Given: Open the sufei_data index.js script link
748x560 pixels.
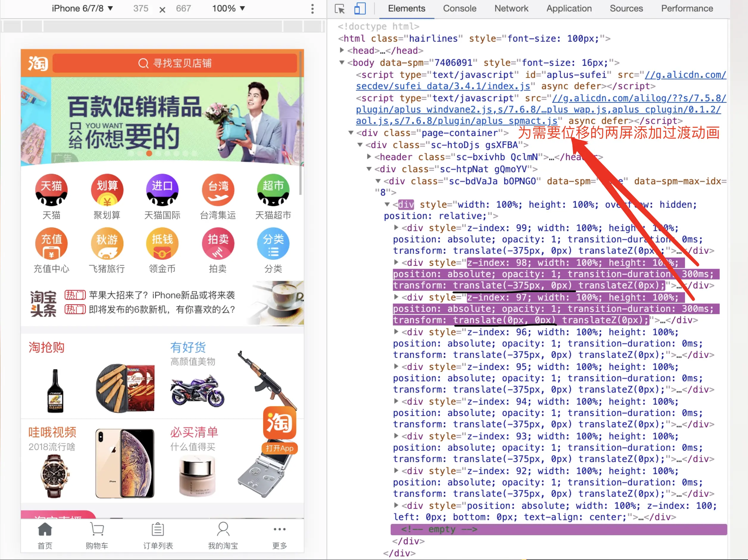Looking at the screenshot, I should click(443, 86).
